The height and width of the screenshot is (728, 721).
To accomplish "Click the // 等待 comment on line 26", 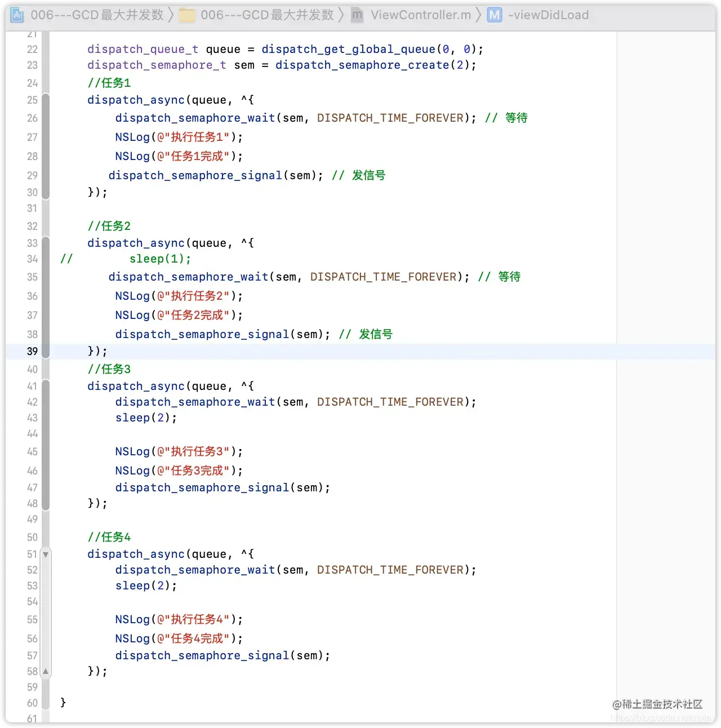I will click(506, 118).
